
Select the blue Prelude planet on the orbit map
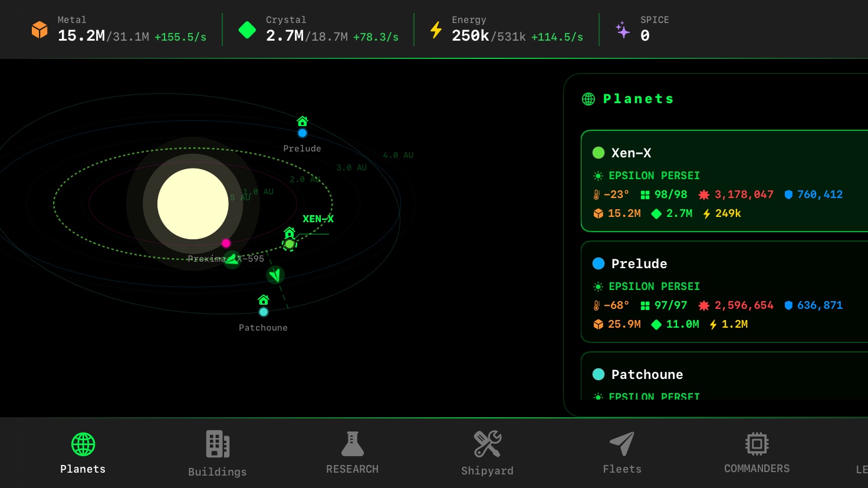303,133
